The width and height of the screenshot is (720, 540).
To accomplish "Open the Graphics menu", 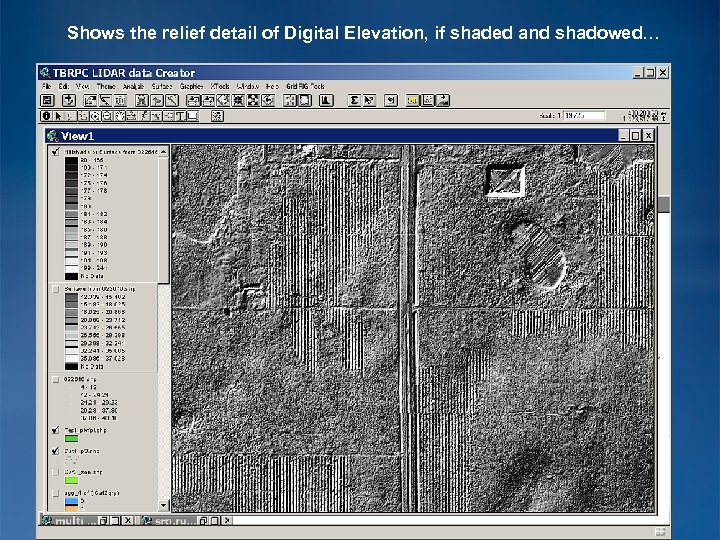I will tap(191, 86).
